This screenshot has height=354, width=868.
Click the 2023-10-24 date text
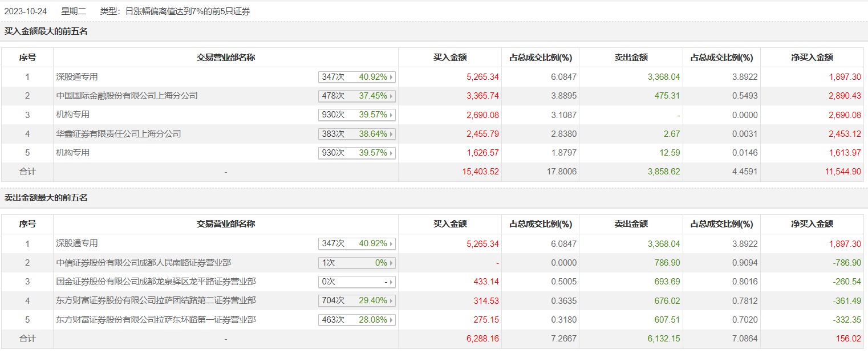(26, 11)
